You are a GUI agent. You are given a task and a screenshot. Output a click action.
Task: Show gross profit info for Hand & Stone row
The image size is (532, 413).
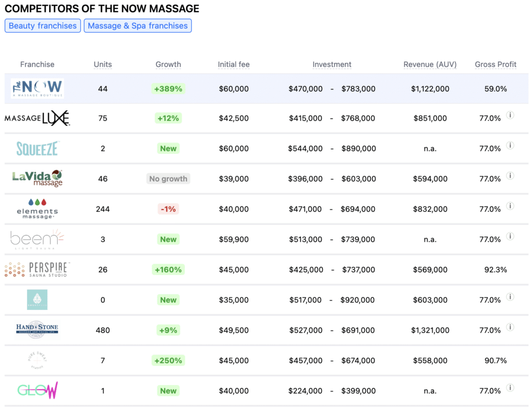(510, 327)
